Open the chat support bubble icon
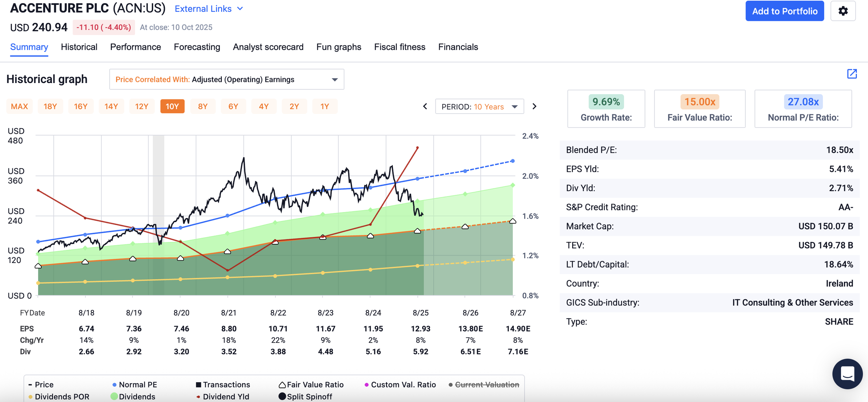Screen dimensions: 868x402 [x=848, y=374]
